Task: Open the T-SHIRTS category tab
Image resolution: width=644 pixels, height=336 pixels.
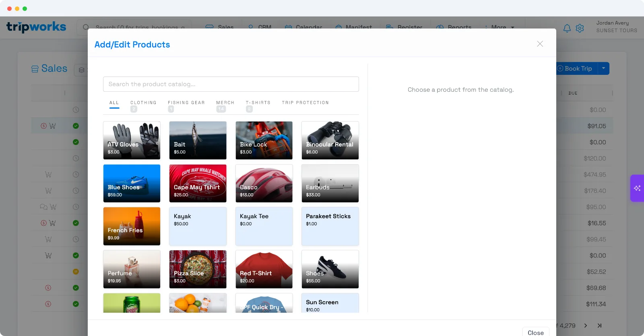Action: (258, 106)
